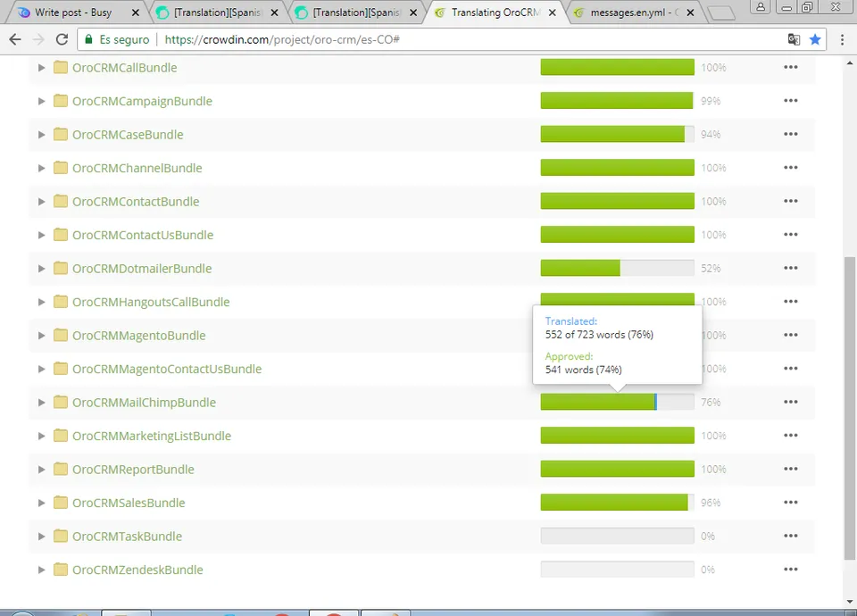Open the OroCRMCampaignBundle link
The height and width of the screenshot is (616, 857).
(142, 101)
